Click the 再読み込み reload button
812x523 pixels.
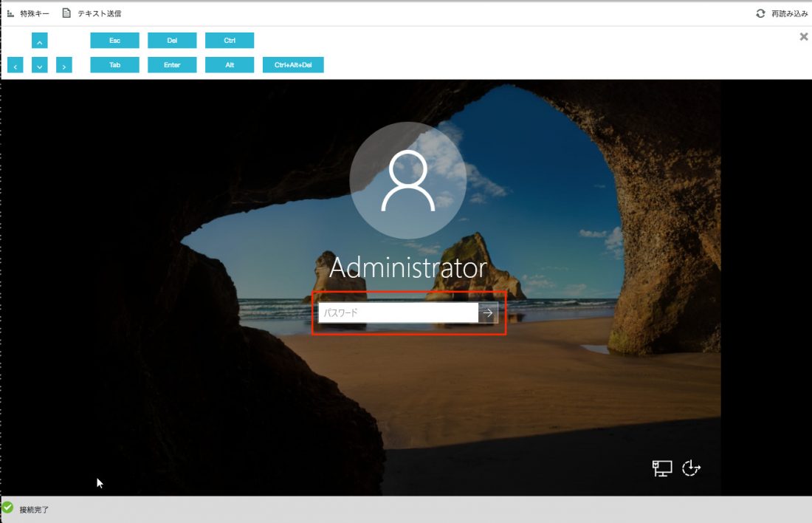pos(782,13)
